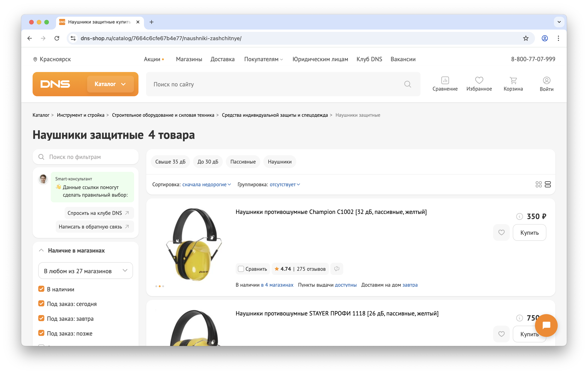Open Champion C1002 product title
The height and width of the screenshot is (374, 588).
[x=331, y=212]
